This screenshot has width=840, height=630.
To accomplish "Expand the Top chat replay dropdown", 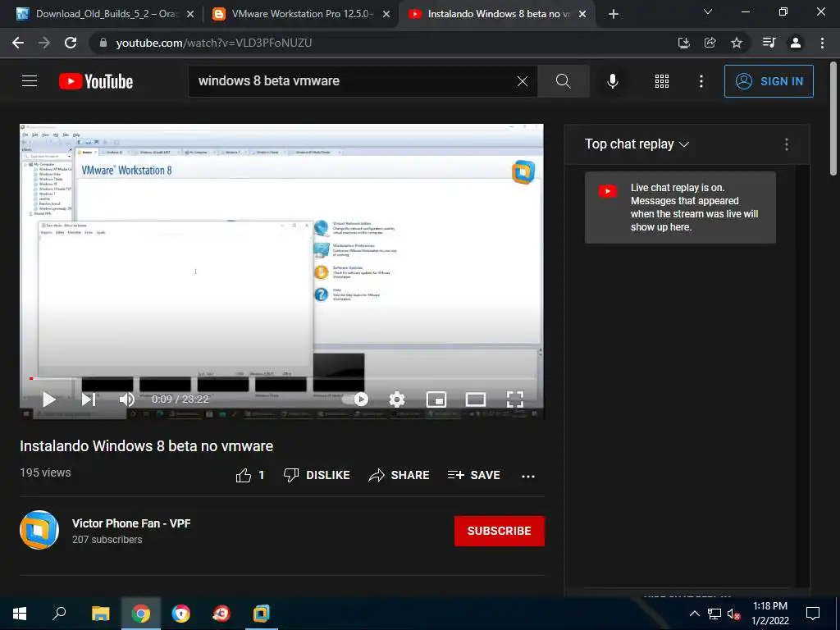I will pyautogui.click(x=637, y=144).
